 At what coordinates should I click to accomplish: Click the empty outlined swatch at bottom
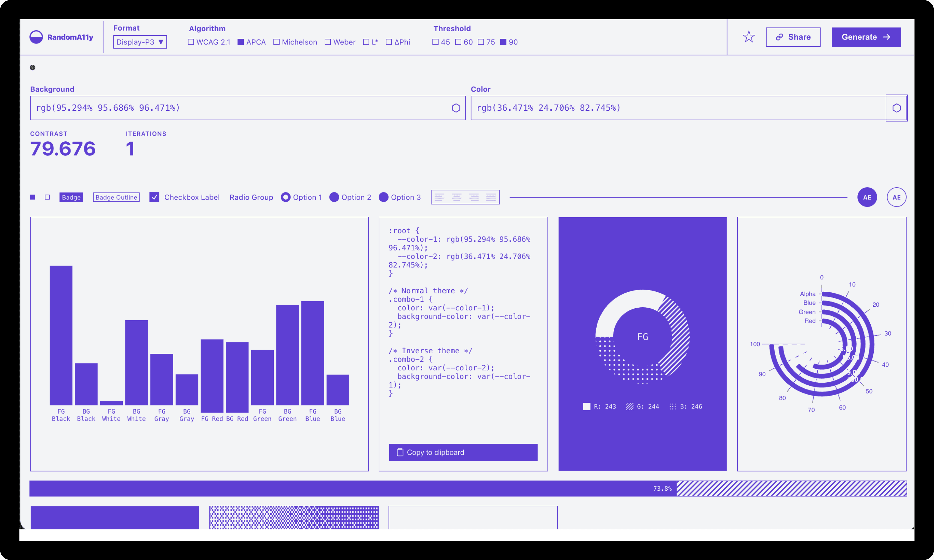tap(473, 517)
